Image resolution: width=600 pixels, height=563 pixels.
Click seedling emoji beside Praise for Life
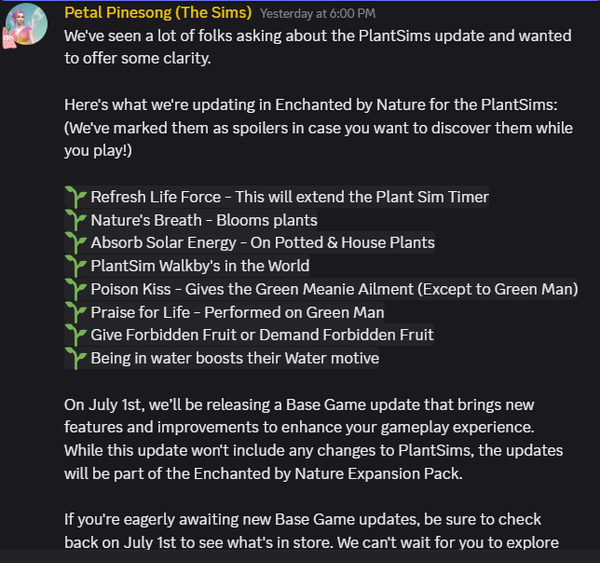coord(76,312)
